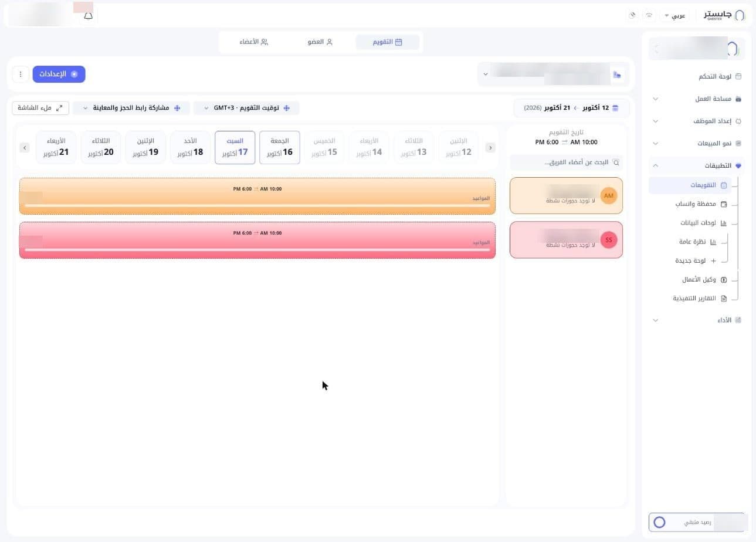
Task: Open مشاركة رابط الحجز والمعاينة dropdown
Action: pos(131,108)
